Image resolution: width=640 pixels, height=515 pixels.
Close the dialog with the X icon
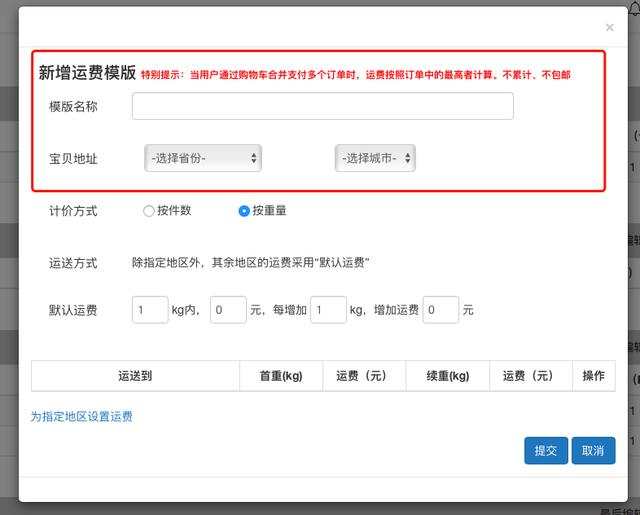609,28
